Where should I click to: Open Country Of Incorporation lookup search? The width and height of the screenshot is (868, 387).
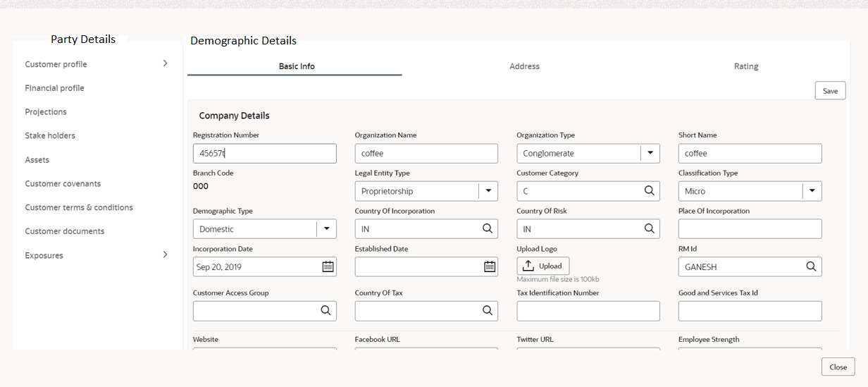tap(487, 229)
